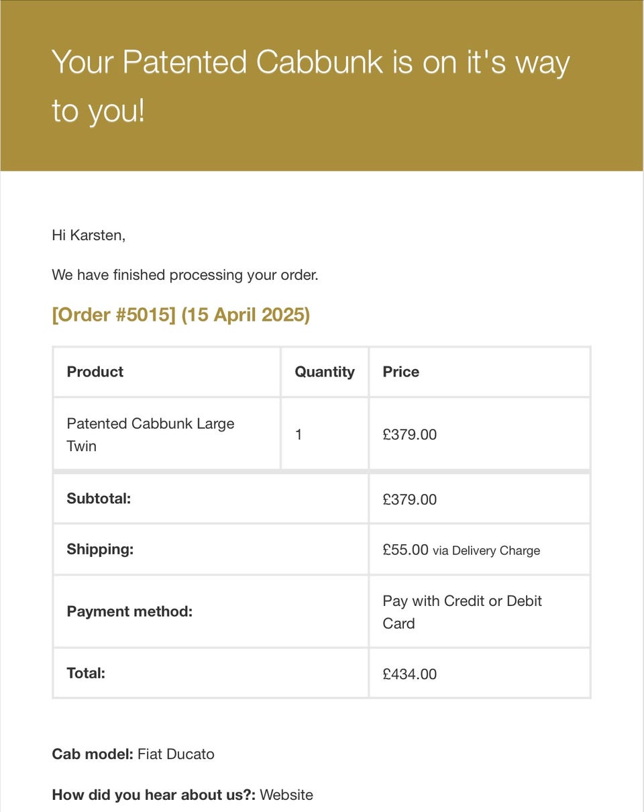Select the Price column header
644x812 pixels.
point(400,372)
